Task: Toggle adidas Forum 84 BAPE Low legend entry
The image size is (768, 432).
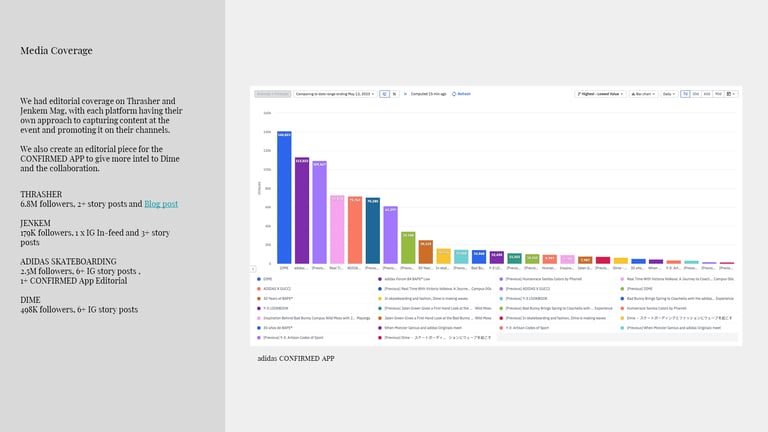Action: [404, 279]
